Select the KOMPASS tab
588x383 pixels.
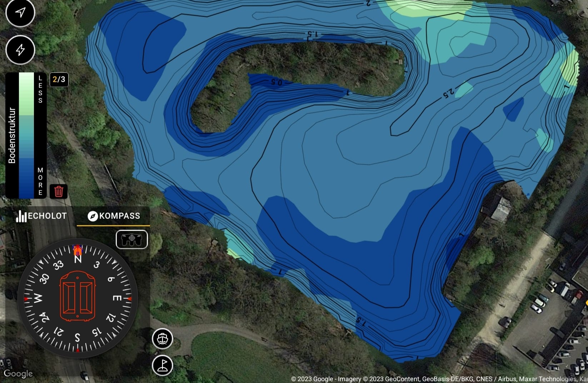pyautogui.click(x=114, y=216)
